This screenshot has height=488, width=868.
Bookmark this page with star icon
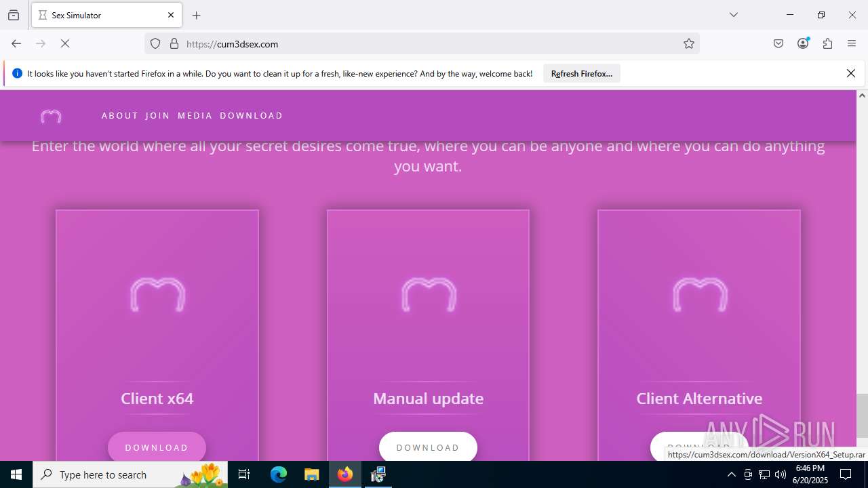click(689, 43)
